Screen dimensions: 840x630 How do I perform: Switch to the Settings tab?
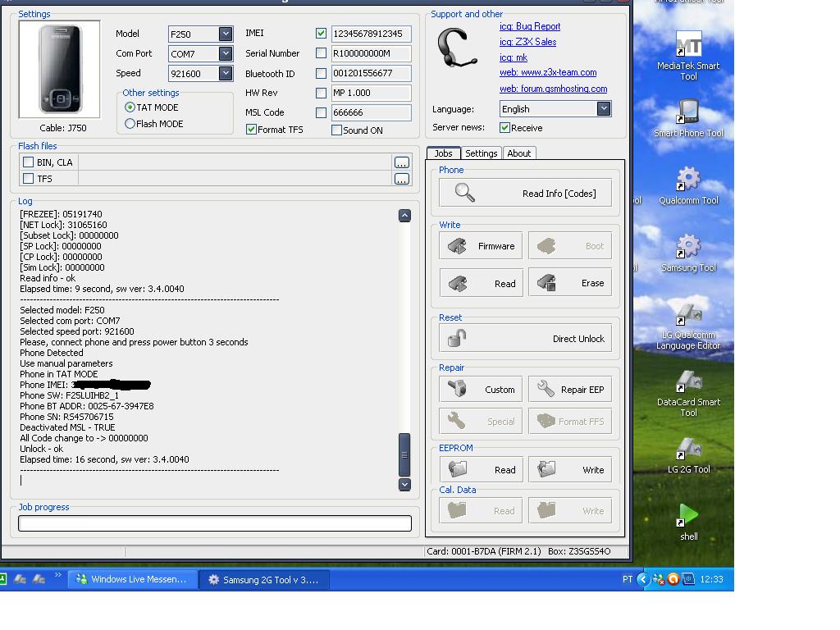pos(481,153)
